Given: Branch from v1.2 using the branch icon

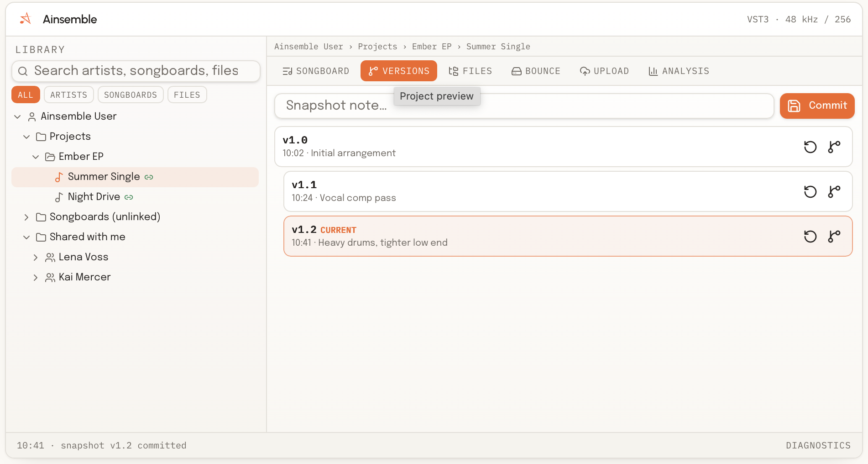Looking at the screenshot, I should (834, 237).
